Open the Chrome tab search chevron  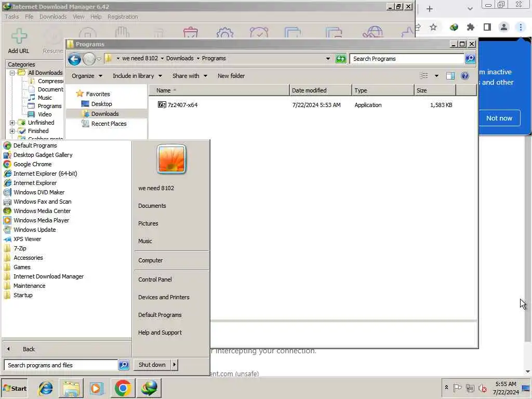coord(470,9)
